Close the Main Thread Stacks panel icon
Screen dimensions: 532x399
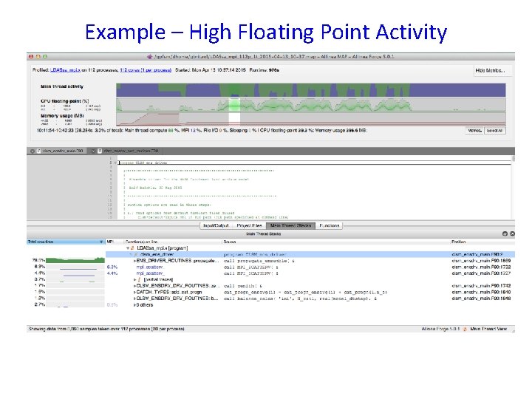512,233
